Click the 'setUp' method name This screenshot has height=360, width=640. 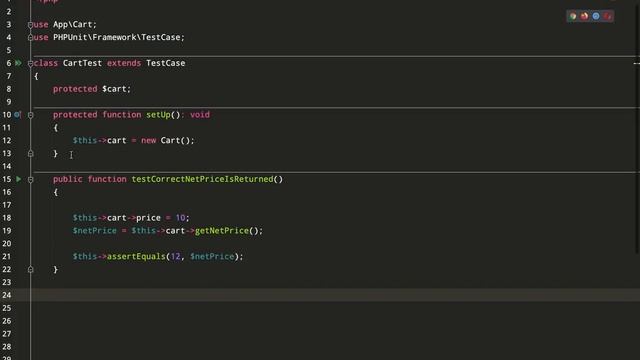pos(158,115)
